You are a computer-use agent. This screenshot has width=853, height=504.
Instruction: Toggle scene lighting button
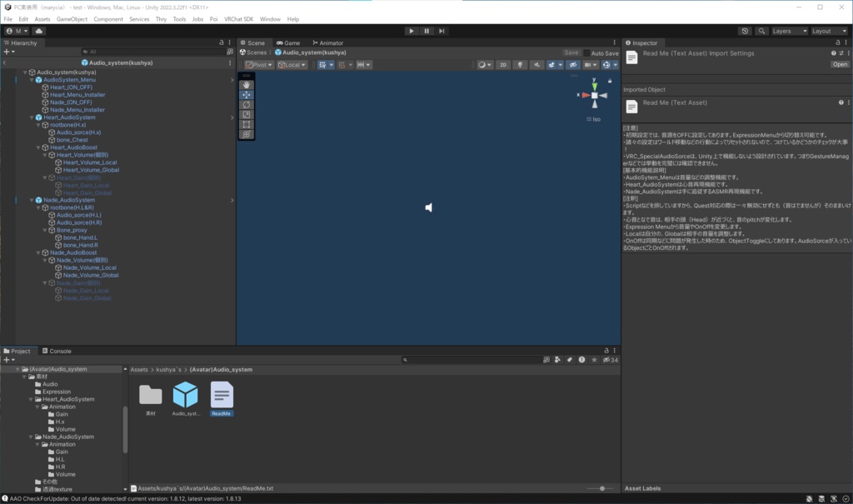520,65
